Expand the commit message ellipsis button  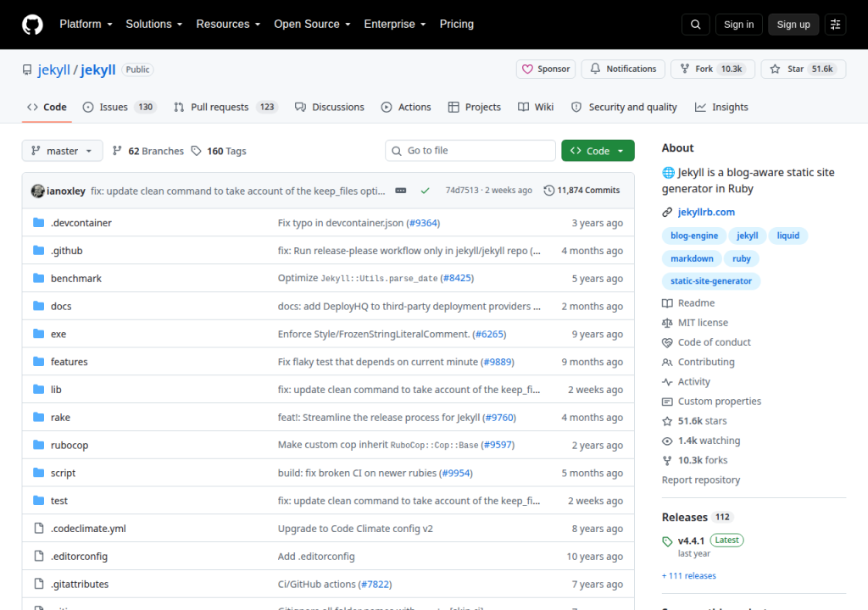(401, 191)
